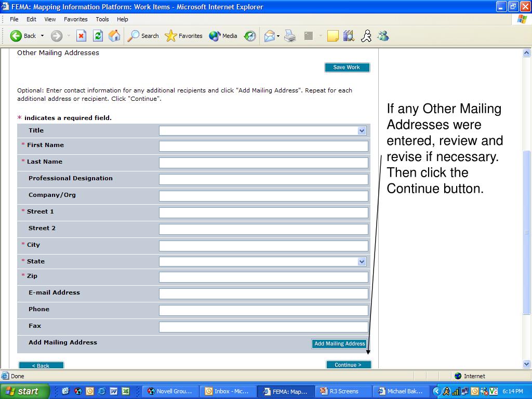Open the Edit menu
The height and width of the screenshot is (399, 532).
click(x=31, y=19)
